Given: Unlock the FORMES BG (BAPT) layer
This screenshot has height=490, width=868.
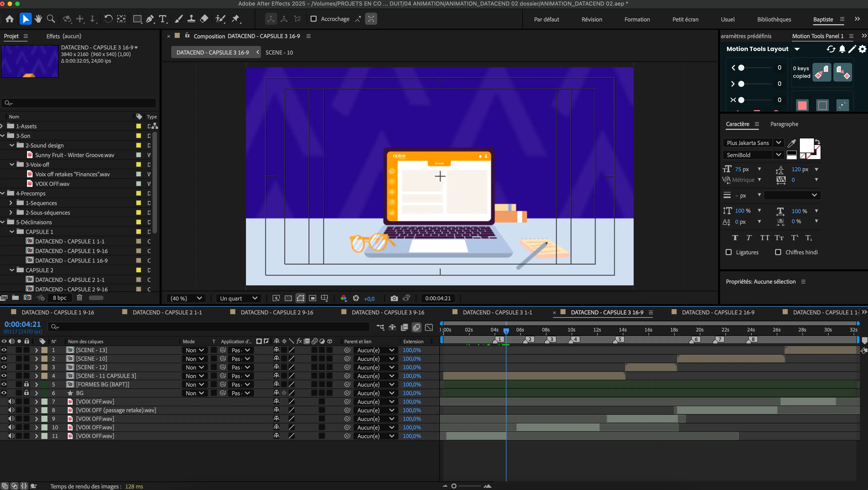Looking at the screenshot, I should 27,384.
